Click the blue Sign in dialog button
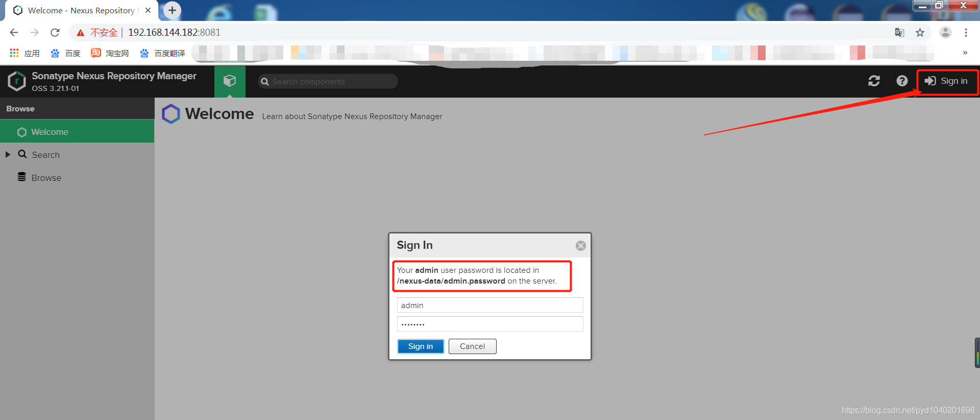This screenshot has width=980, height=420. pos(421,346)
